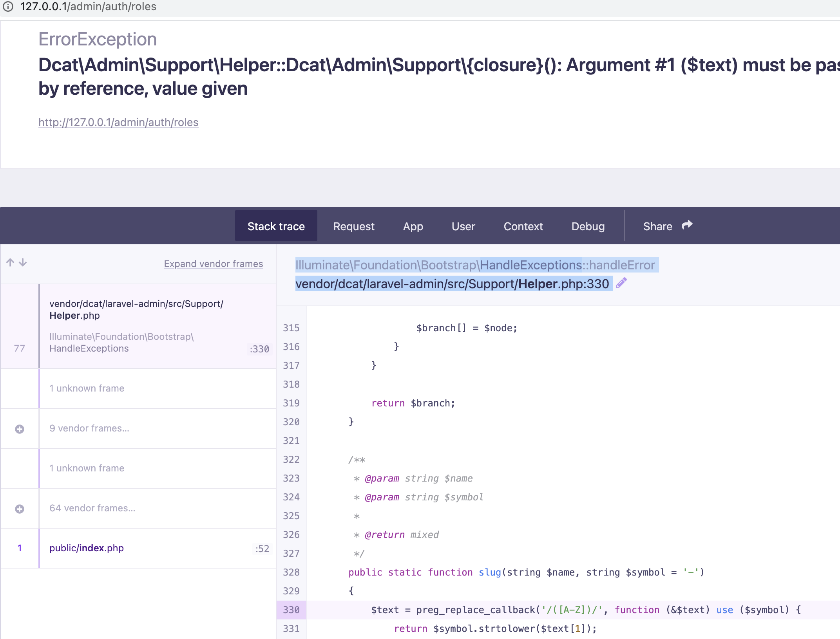Switch to the Context tab
The image size is (840, 639).
(523, 226)
